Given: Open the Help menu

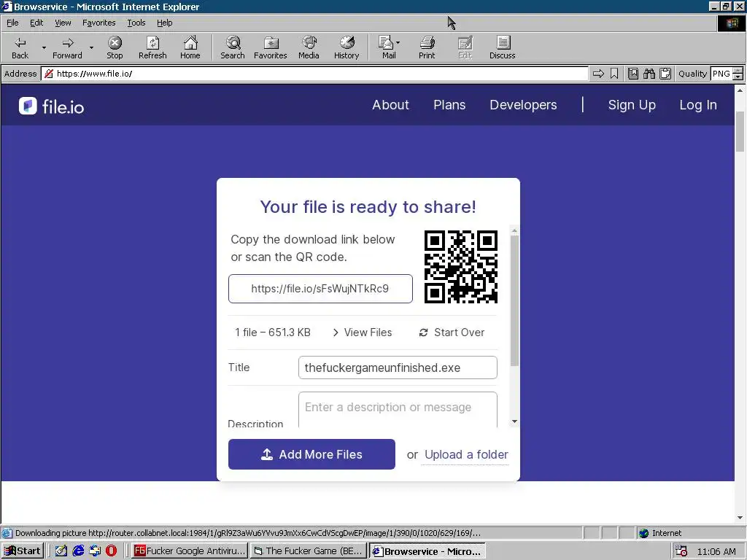Looking at the screenshot, I should pyautogui.click(x=164, y=23).
